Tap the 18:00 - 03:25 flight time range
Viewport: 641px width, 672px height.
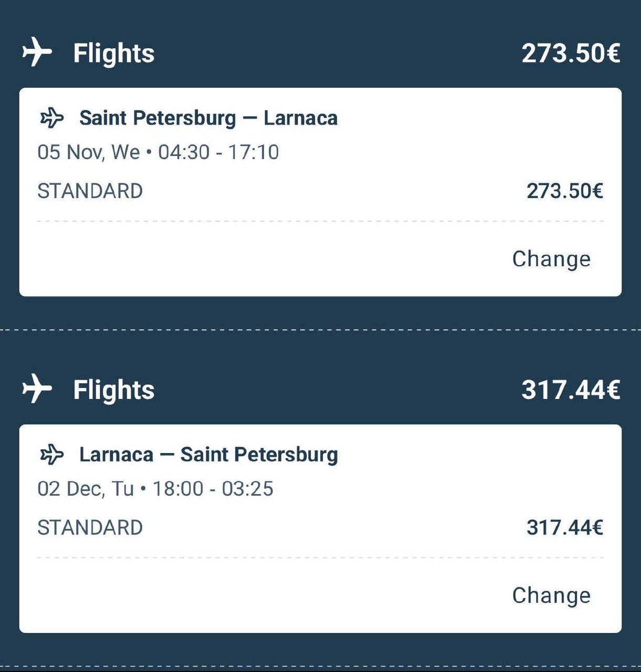pos(213,489)
